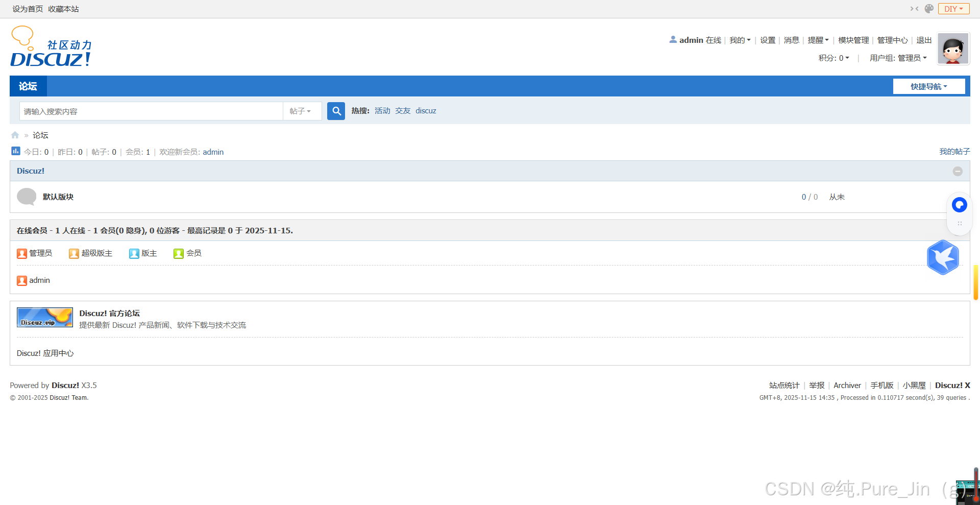Click 设为首页 at top left
Screen dimensions: 980x505
click(28, 9)
